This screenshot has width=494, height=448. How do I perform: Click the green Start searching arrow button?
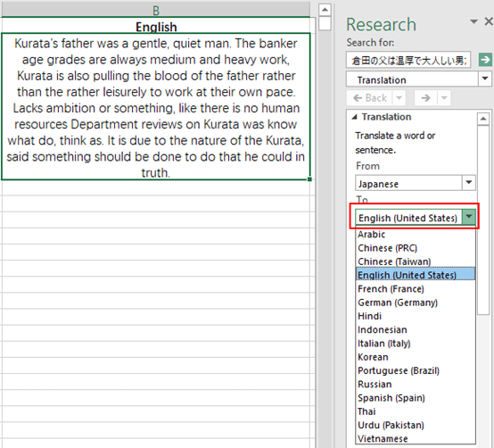pos(485,60)
